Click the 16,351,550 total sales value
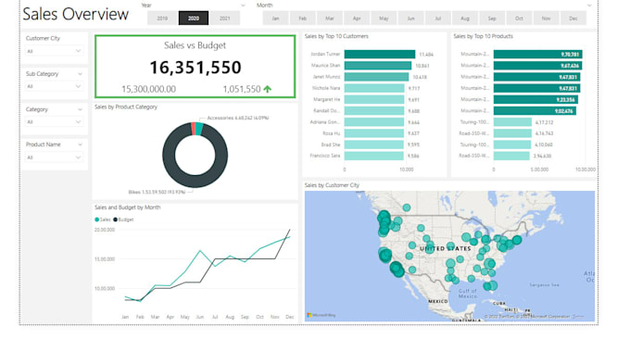This screenshot has width=630, height=364. [195, 67]
